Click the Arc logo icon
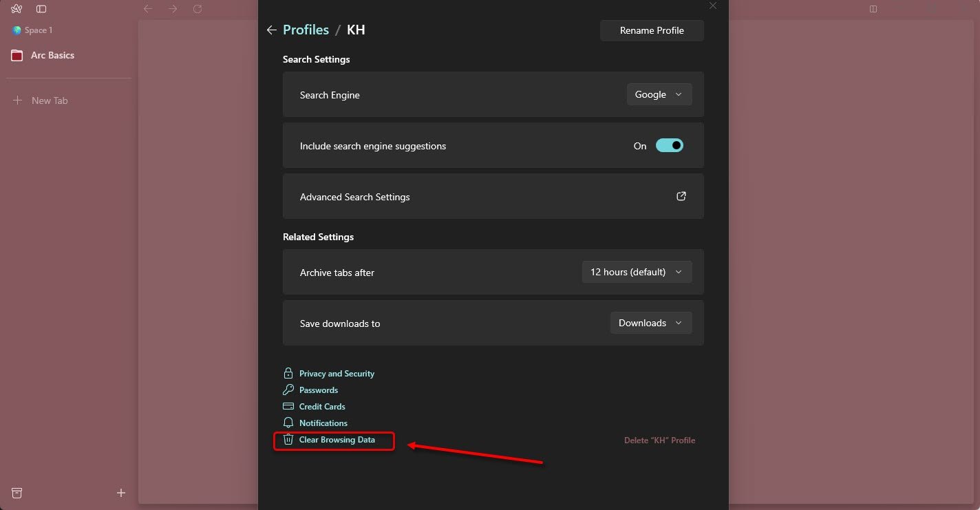 pyautogui.click(x=17, y=9)
